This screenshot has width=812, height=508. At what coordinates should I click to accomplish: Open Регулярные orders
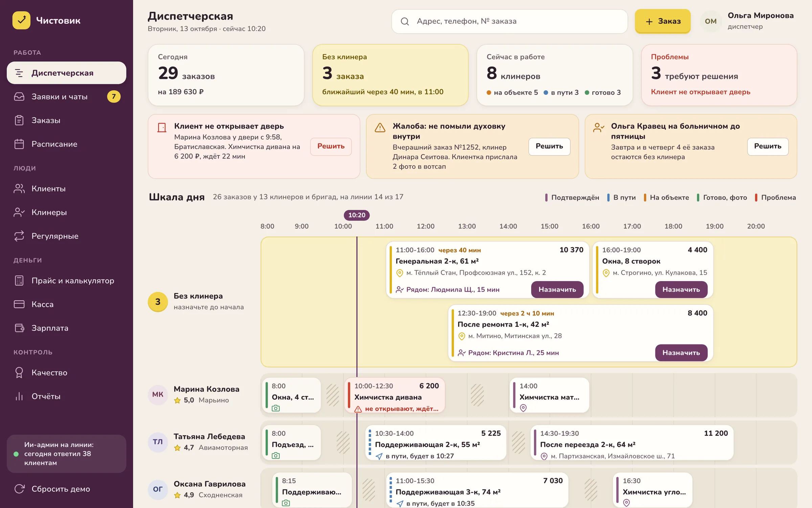point(66,236)
